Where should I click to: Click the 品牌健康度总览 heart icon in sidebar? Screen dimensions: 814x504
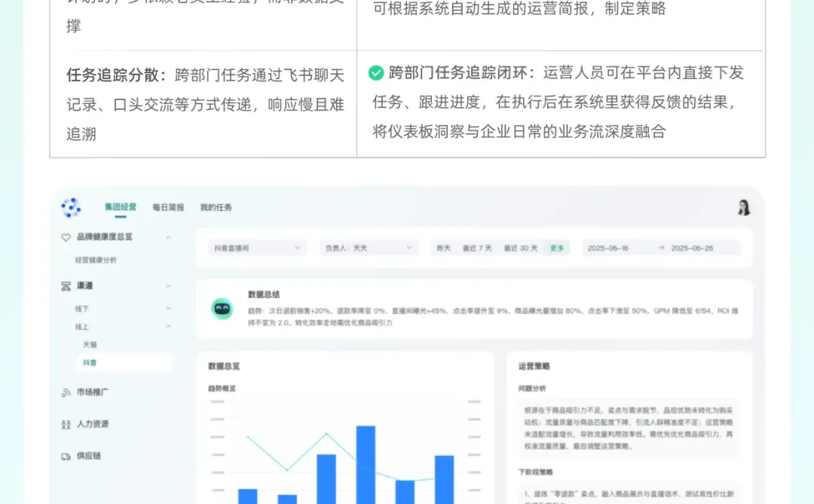66,236
